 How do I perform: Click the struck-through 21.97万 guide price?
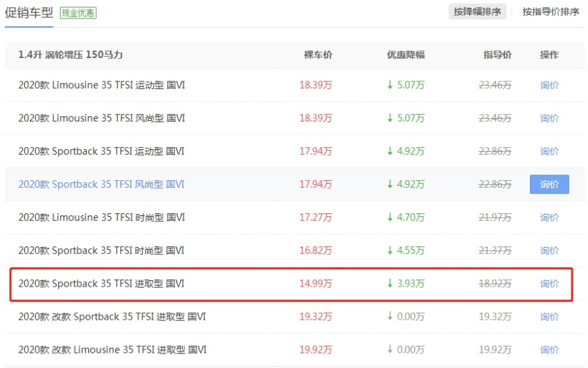pos(495,217)
